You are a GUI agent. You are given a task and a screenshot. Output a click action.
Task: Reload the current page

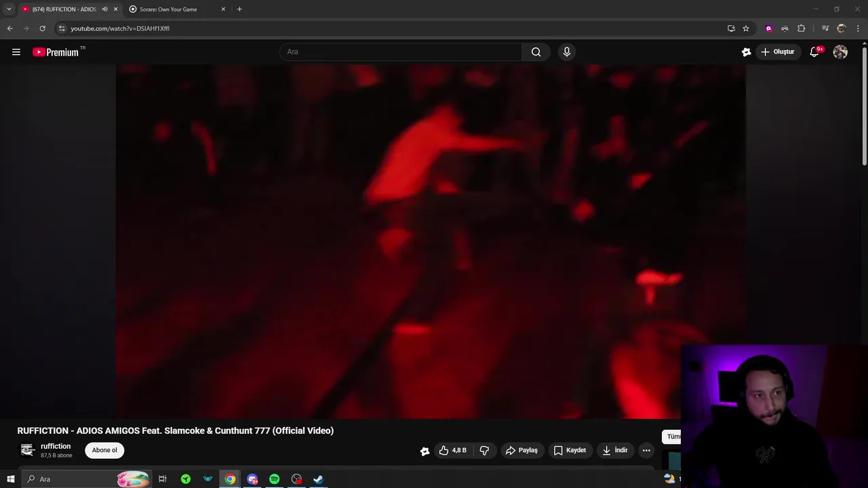pos(42,28)
